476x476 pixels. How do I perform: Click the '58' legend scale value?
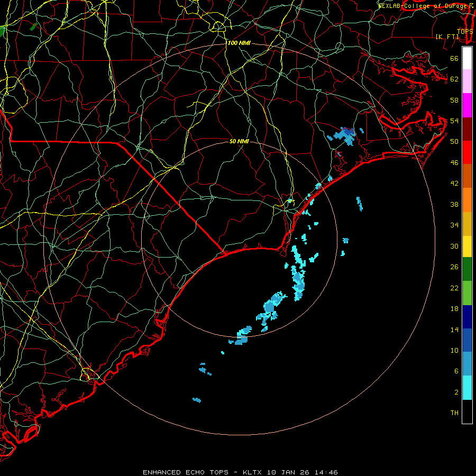(x=454, y=100)
